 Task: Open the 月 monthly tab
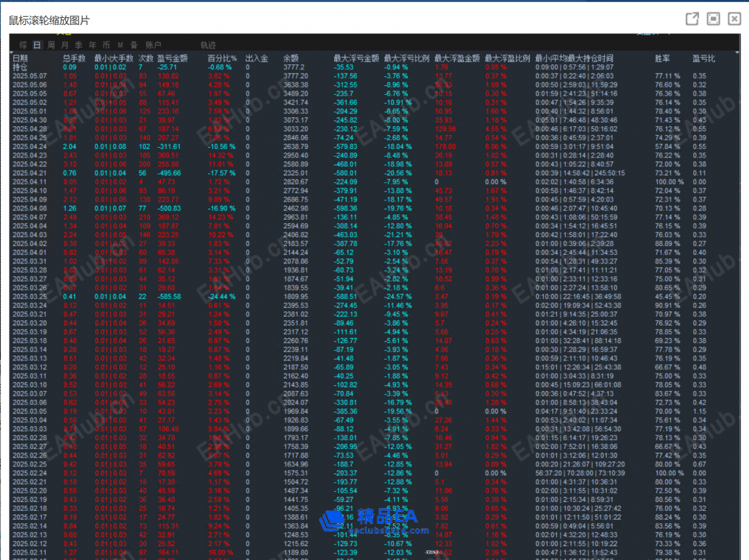[x=64, y=45]
